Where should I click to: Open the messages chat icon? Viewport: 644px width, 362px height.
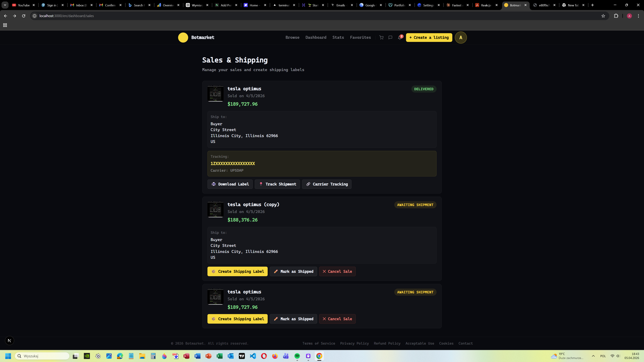[390, 38]
